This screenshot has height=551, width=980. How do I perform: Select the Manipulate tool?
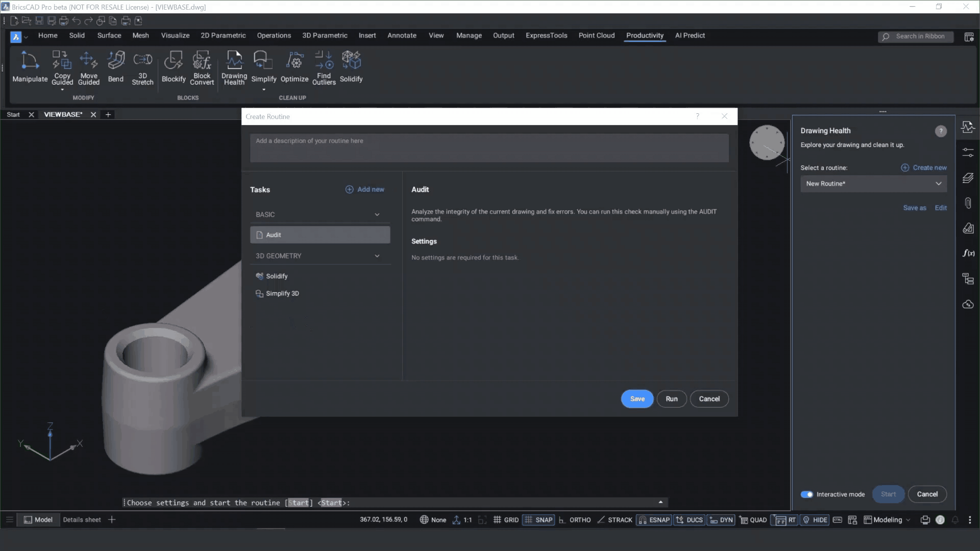tap(30, 67)
